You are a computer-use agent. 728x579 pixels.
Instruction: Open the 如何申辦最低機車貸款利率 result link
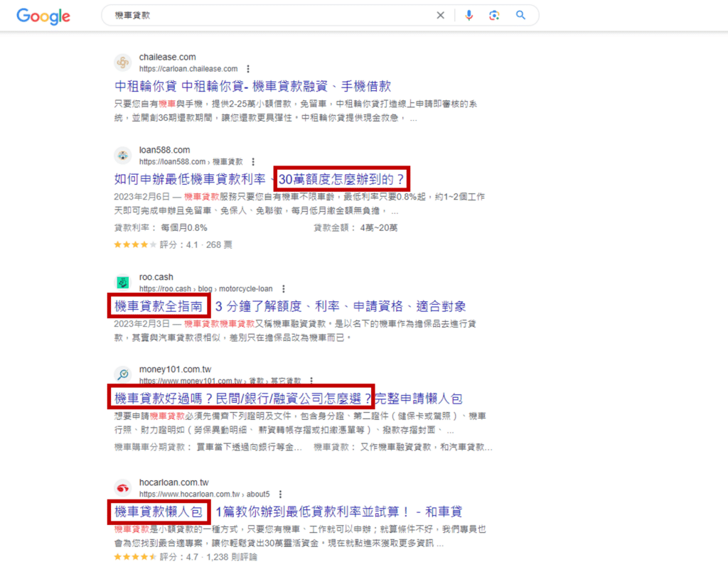(190, 179)
